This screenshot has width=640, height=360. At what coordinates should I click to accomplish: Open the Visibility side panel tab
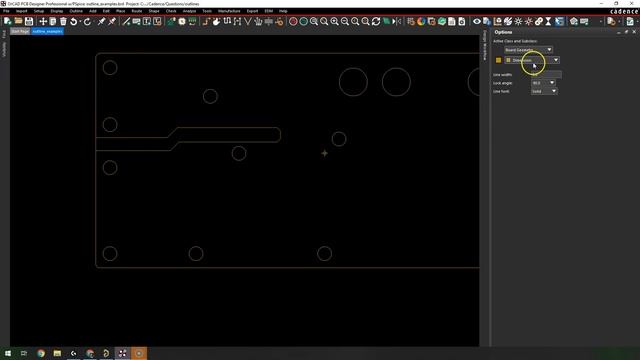click(x=4, y=49)
